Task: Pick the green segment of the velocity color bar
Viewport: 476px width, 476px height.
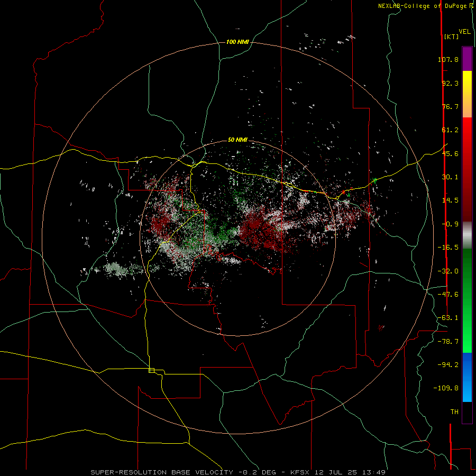Action: 467,300
